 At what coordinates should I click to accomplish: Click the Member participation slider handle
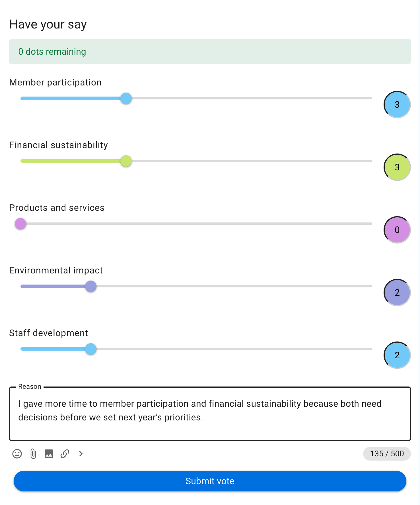pyautogui.click(x=126, y=98)
